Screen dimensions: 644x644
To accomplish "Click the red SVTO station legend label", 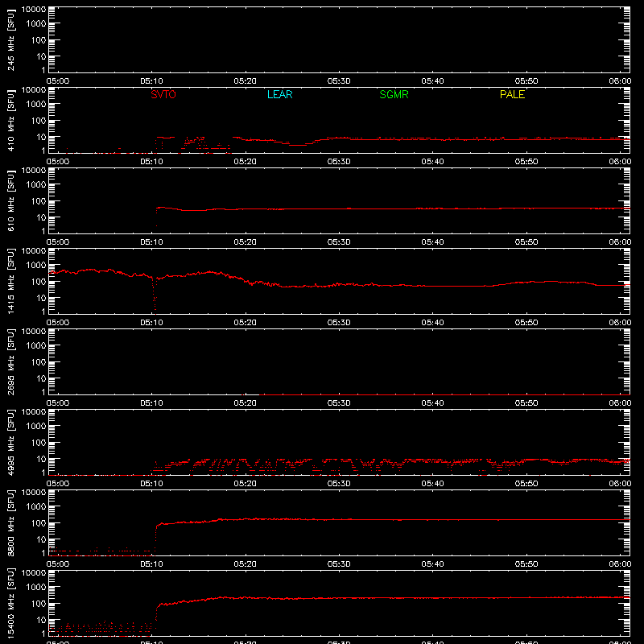I will click(163, 94).
